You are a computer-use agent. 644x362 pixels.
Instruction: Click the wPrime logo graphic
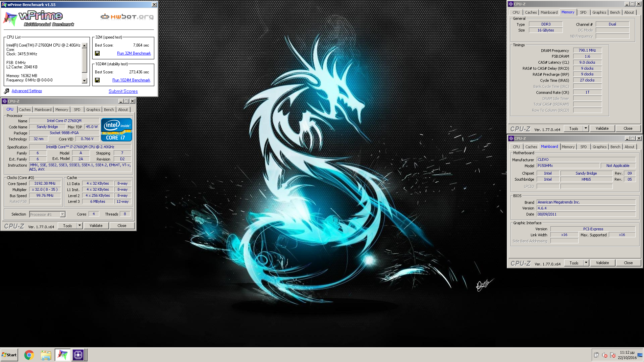click(39, 18)
